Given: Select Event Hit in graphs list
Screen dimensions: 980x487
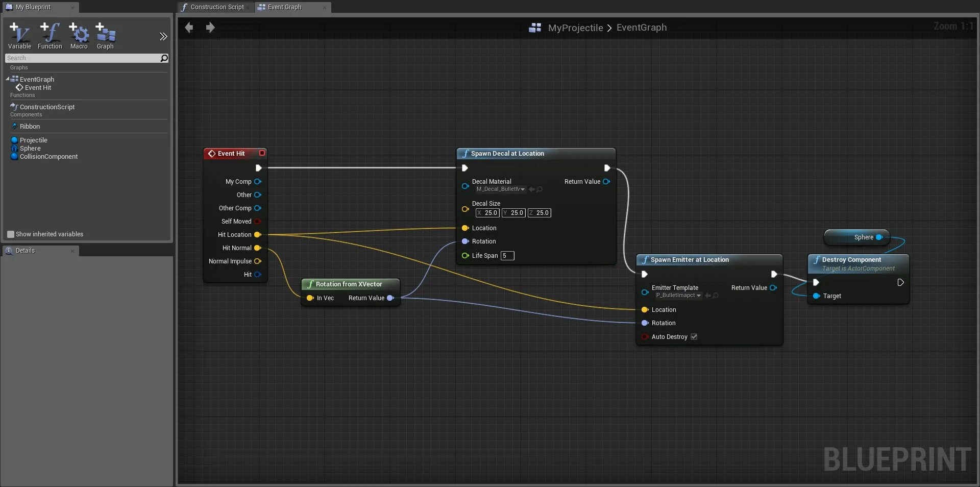Looking at the screenshot, I should point(38,88).
